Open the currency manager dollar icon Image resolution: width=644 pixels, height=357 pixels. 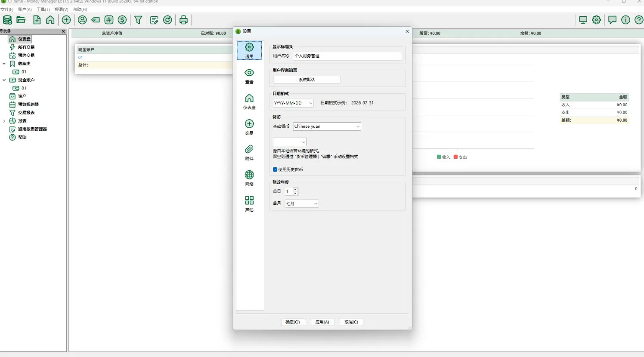(122, 20)
